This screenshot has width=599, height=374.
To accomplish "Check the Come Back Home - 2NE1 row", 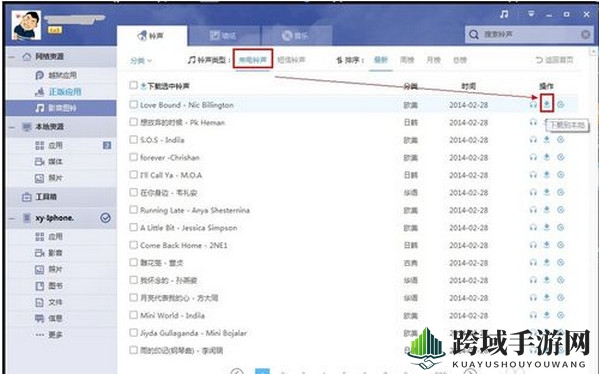I will coord(133,245).
